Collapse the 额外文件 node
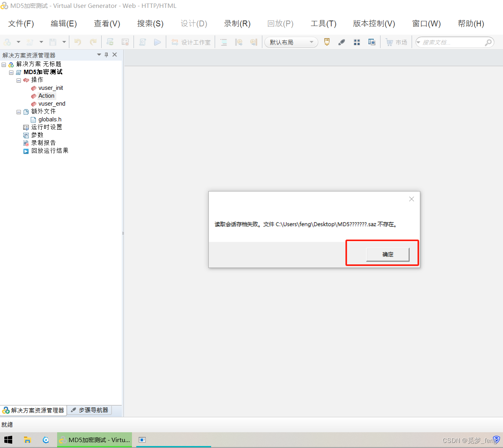The image size is (503, 448). 19,112
